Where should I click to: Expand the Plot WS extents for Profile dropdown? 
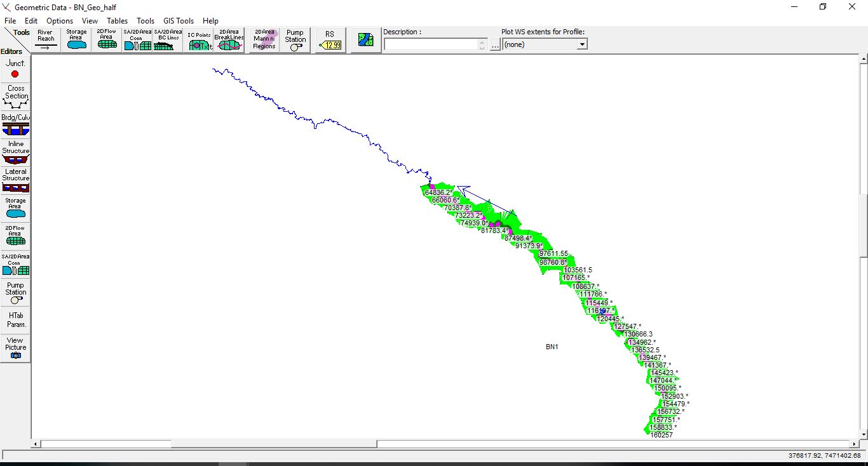[x=581, y=44]
